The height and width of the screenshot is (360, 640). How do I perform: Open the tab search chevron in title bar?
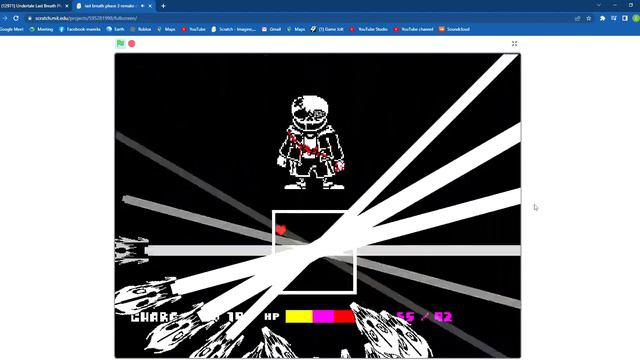pos(599,5)
